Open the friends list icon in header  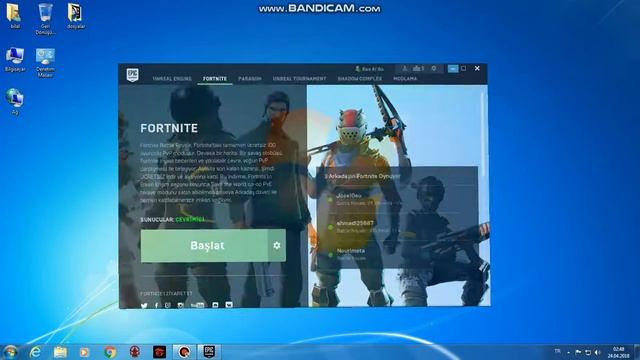(x=418, y=69)
